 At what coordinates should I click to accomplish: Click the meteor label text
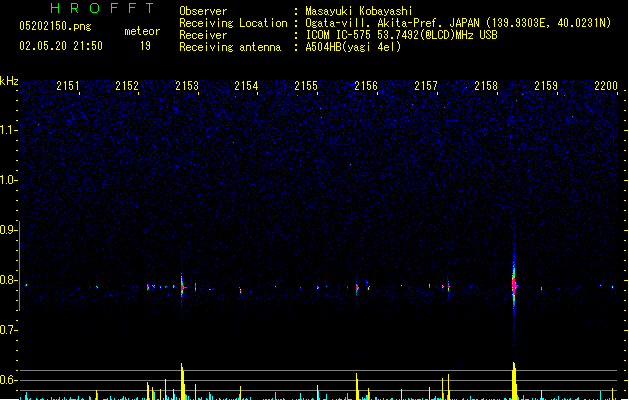[142, 31]
